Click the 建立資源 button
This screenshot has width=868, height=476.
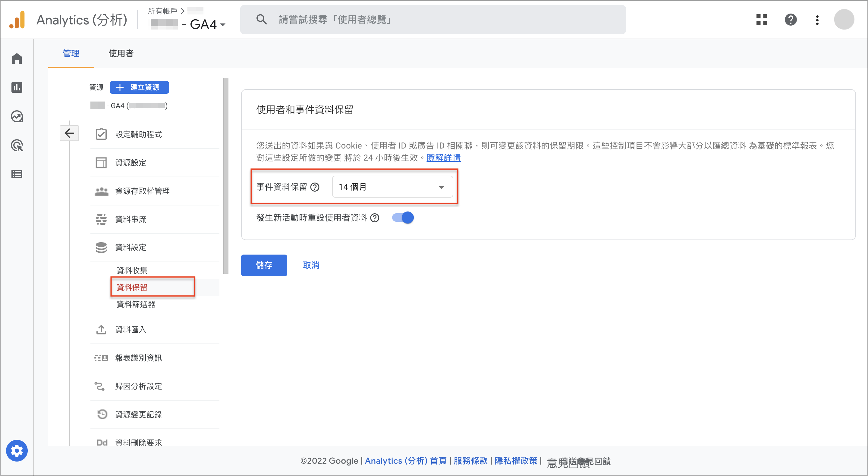139,87
